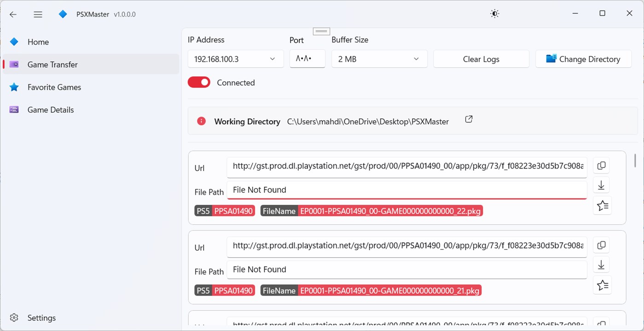Click the vertical scrollbar thumb
Image resolution: width=644 pixels, height=331 pixels.
[x=635, y=160]
